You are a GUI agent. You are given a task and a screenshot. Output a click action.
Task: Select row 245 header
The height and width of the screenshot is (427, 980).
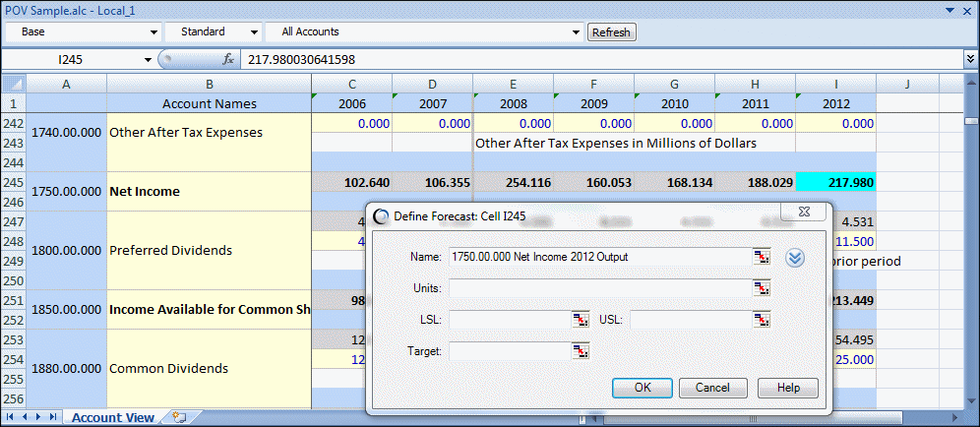tap(14, 182)
